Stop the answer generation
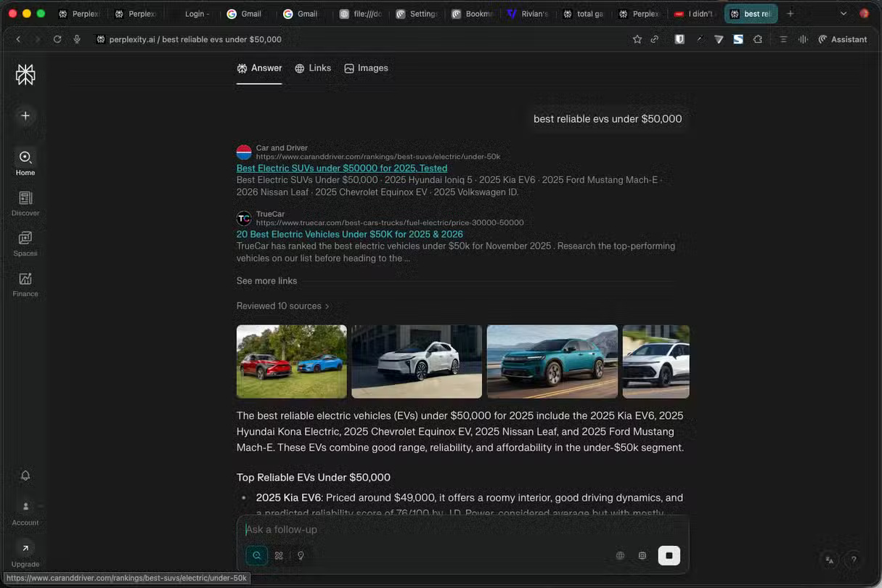 [669, 555]
